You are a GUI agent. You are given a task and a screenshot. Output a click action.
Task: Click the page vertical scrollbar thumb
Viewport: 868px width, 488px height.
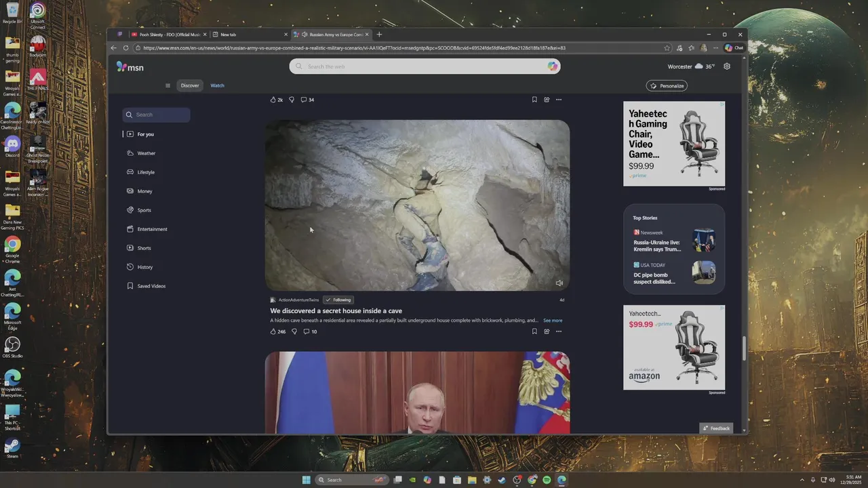click(744, 348)
